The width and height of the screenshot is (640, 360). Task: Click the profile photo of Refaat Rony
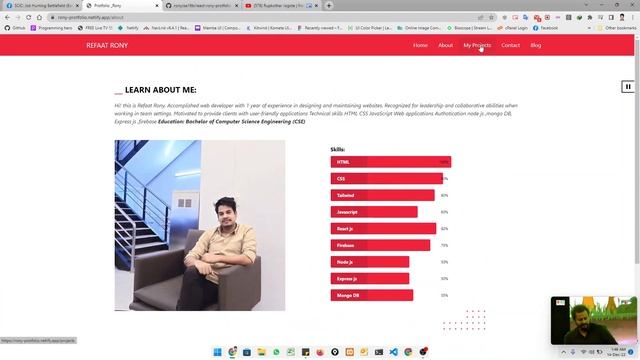coord(200,225)
